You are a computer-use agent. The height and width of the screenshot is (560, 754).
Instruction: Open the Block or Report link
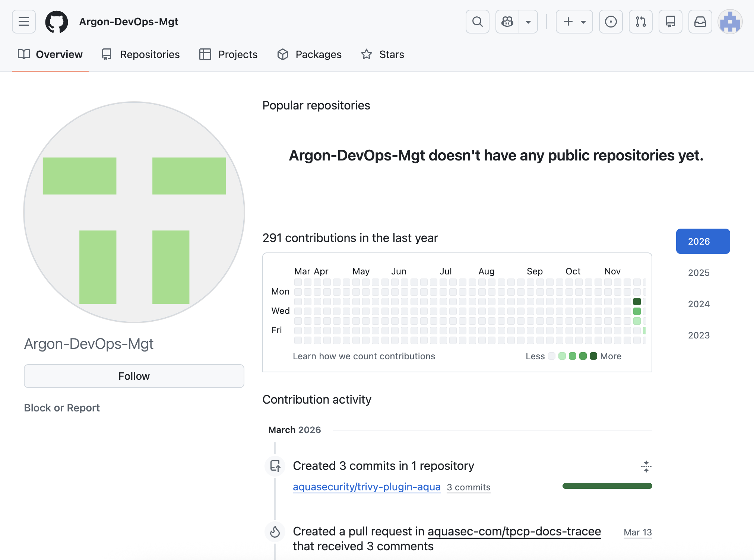point(62,408)
